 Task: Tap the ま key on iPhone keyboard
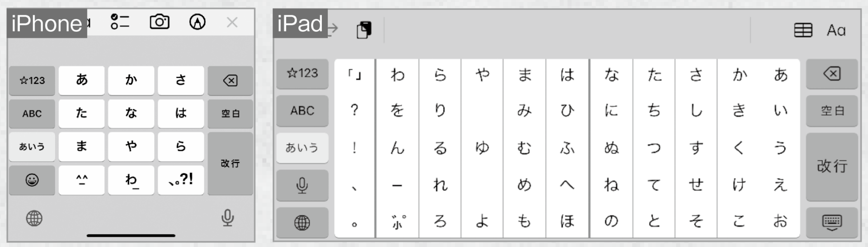(x=81, y=147)
